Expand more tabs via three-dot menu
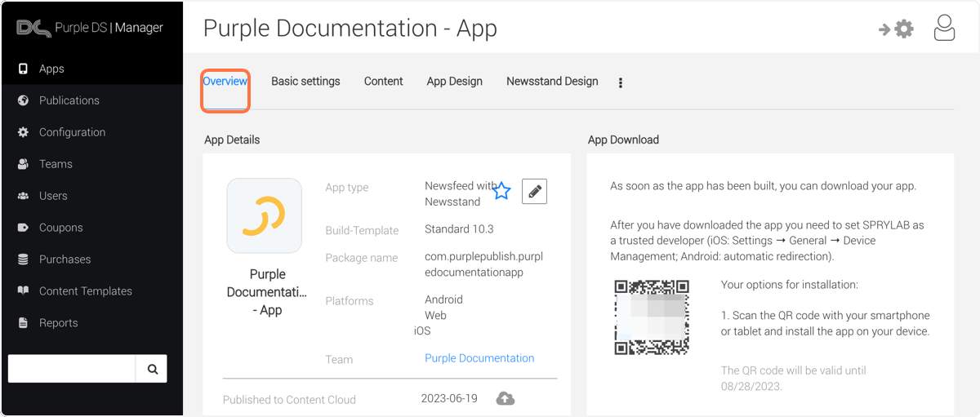The height and width of the screenshot is (417, 980). click(621, 82)
